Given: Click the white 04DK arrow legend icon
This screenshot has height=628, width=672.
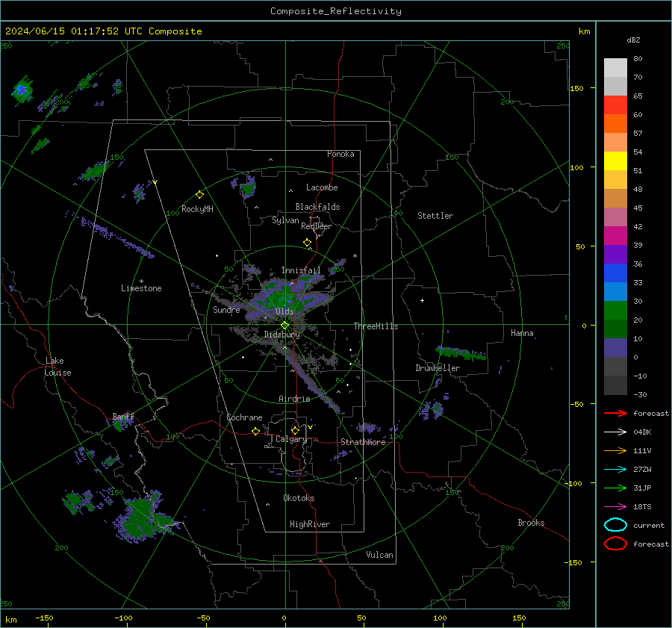Looking at the screenshot, I should coord(615,432).
